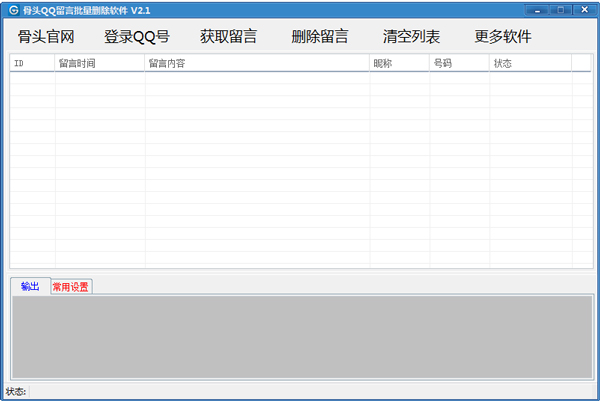Open the 骨头官网 toolbar button
Viewport: 600px width, 401px height.
[46, 37]
